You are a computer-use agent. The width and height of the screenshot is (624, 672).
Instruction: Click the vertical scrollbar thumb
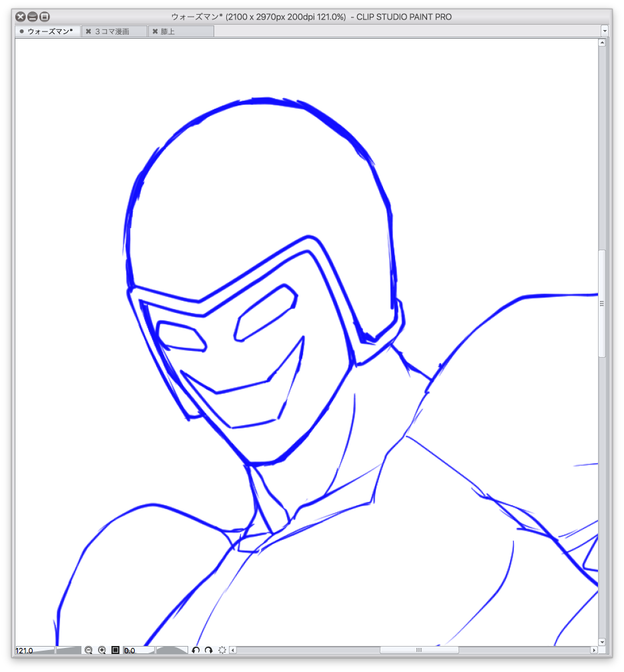click(x=602, y=303)
